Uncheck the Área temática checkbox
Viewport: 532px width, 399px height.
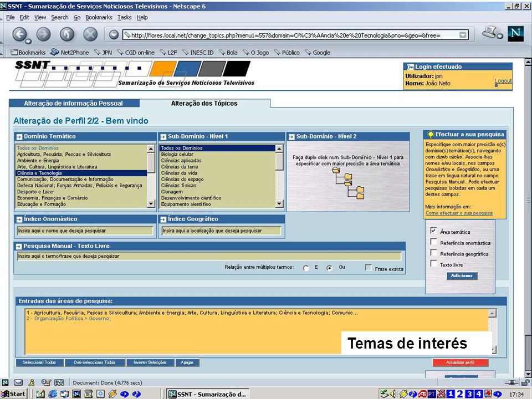[x=433, y=231]
